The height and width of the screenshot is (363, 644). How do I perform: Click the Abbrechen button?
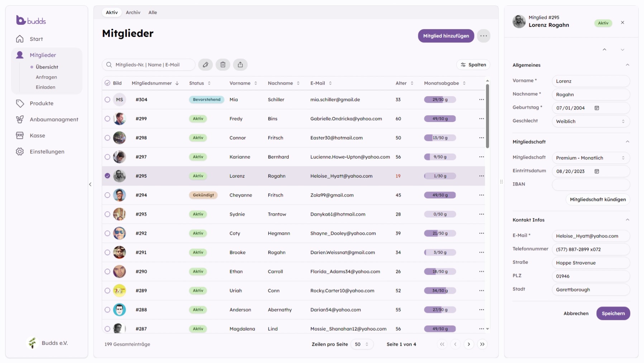pyautogui.click(x=576, y=313)
